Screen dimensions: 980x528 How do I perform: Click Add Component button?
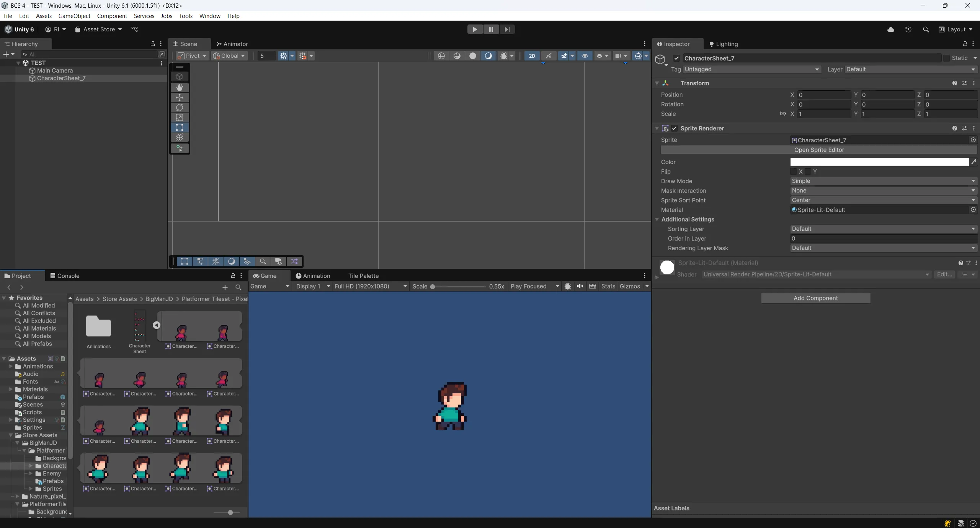tap(816, 298)
